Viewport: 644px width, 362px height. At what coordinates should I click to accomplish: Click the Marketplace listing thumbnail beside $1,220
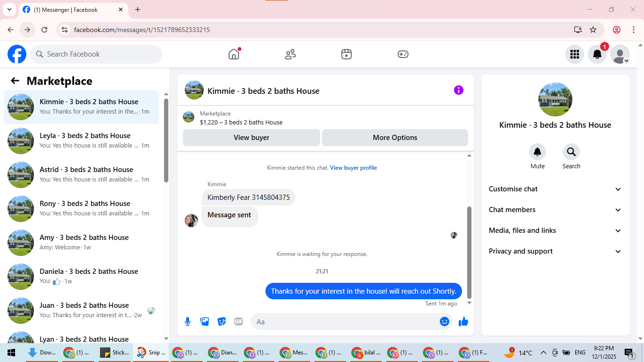click(189, 117)
